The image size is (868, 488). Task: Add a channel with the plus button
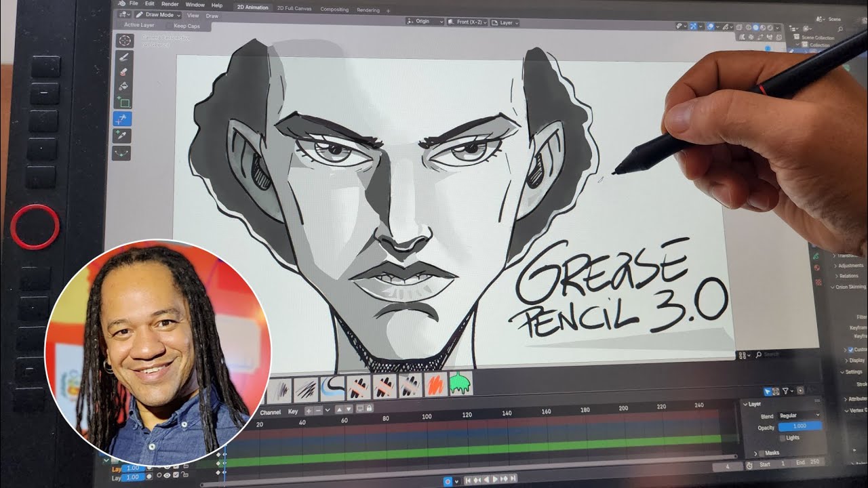309,411
